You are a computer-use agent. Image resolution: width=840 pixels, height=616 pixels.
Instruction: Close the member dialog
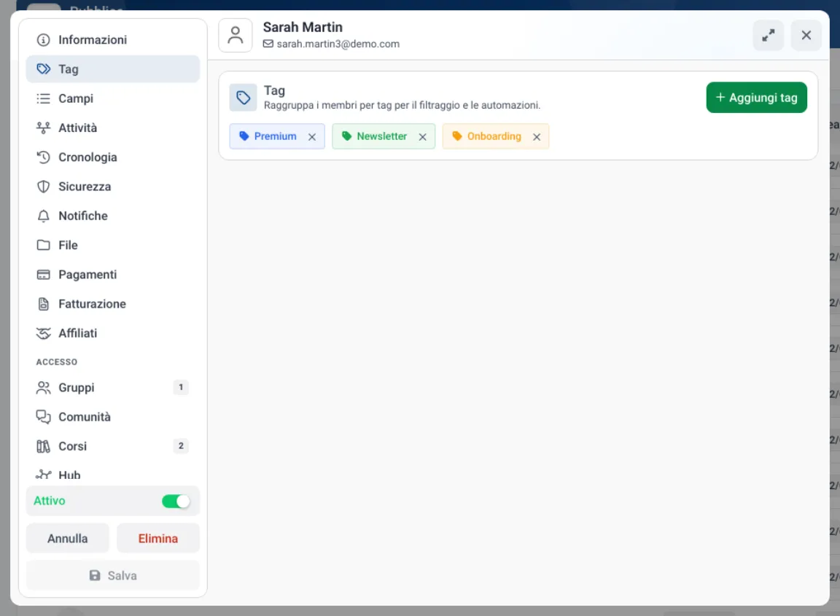[x=806, y=35]
